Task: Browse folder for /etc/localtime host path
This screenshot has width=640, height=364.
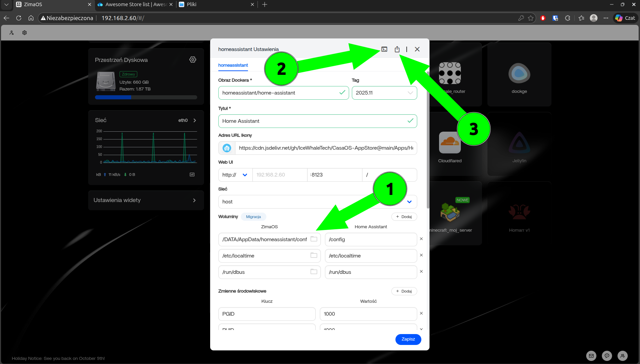Action: coord(314,255)
